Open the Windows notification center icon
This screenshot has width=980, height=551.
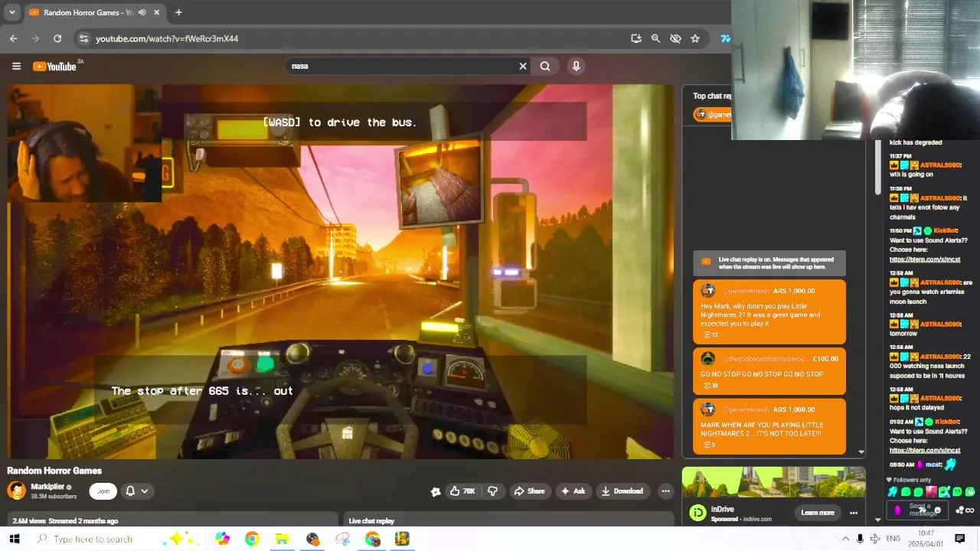[959, 539]
